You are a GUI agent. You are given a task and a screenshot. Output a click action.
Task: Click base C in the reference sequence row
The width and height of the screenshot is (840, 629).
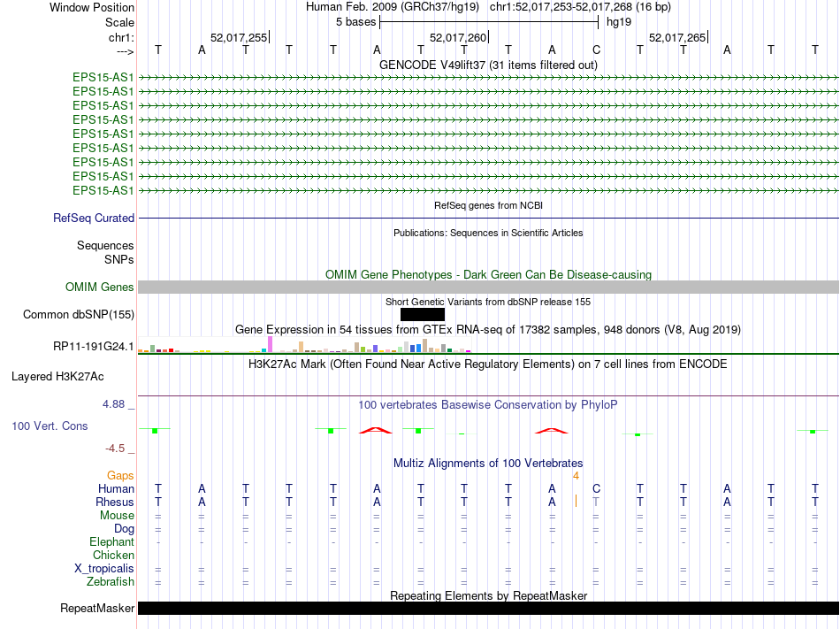click(x=596, y=50)
